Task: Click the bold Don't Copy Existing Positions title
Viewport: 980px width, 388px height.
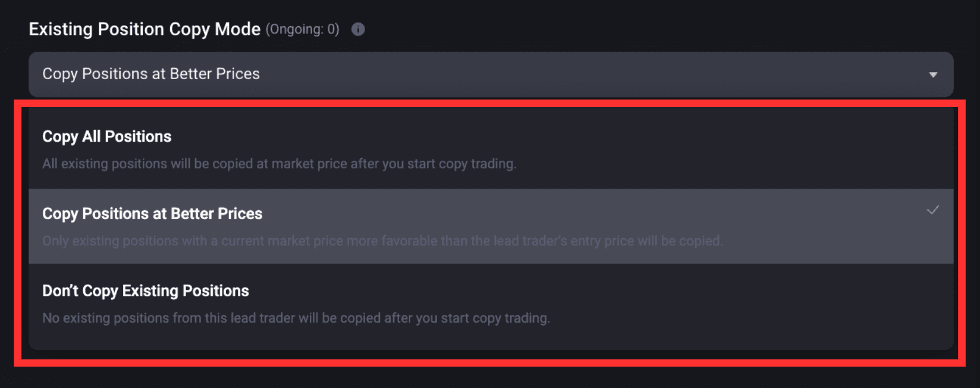Action: (146, 291)
